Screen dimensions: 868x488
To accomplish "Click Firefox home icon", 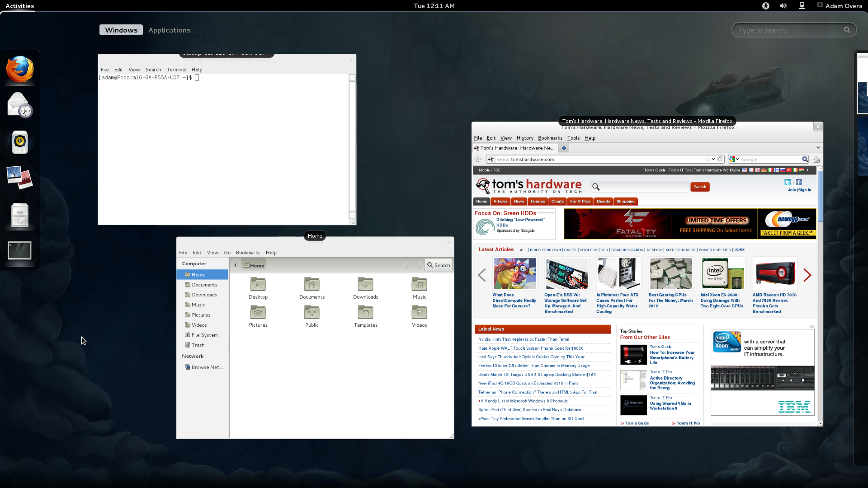I will 816,159.
